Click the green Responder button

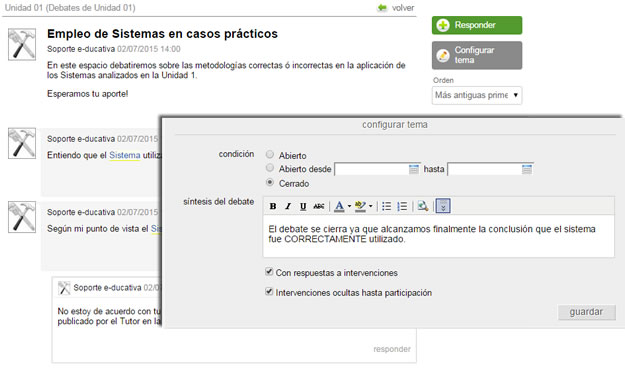tap(477, 25)
